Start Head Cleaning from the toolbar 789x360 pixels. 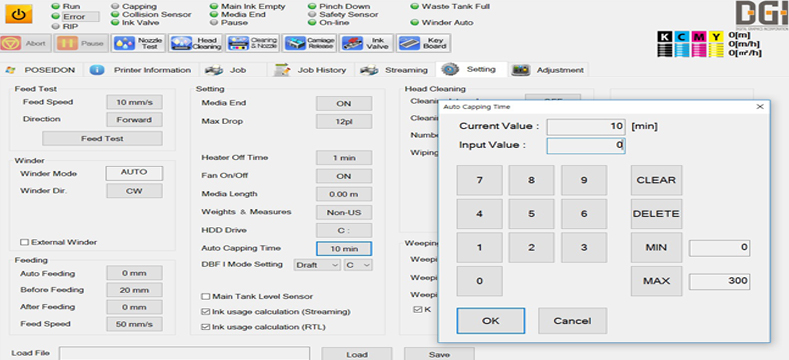(195, 43)
